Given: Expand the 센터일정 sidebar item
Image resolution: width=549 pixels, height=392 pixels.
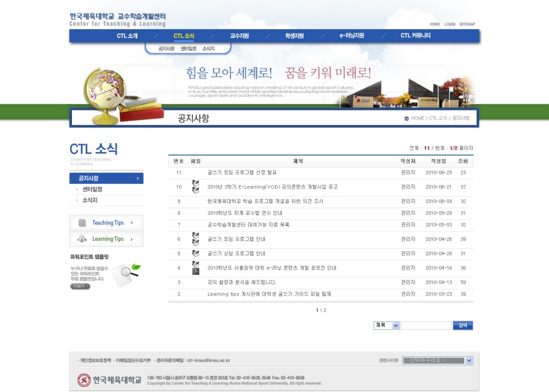Looking at the screenshot, I should click(92, 189).
